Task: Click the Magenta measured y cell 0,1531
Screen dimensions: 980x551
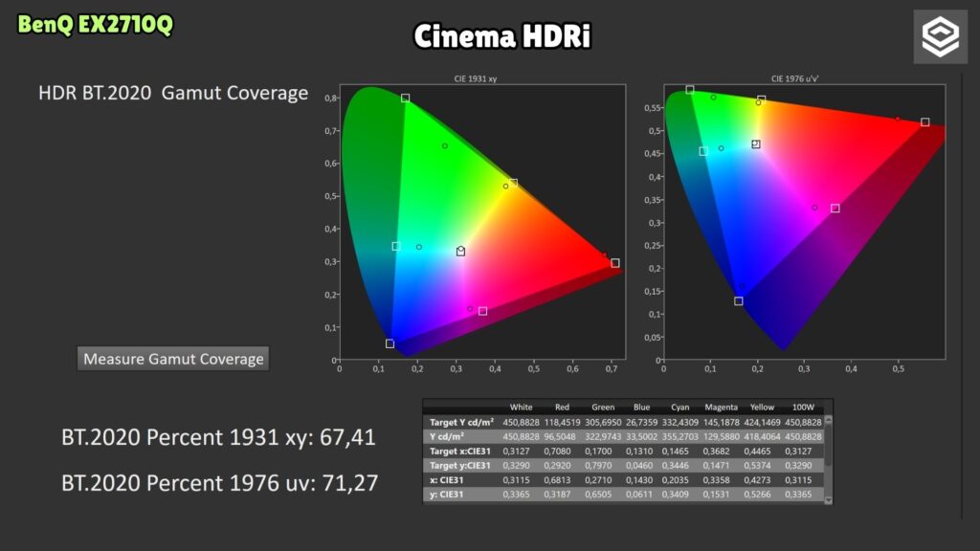Action: (x=716, y=495)
